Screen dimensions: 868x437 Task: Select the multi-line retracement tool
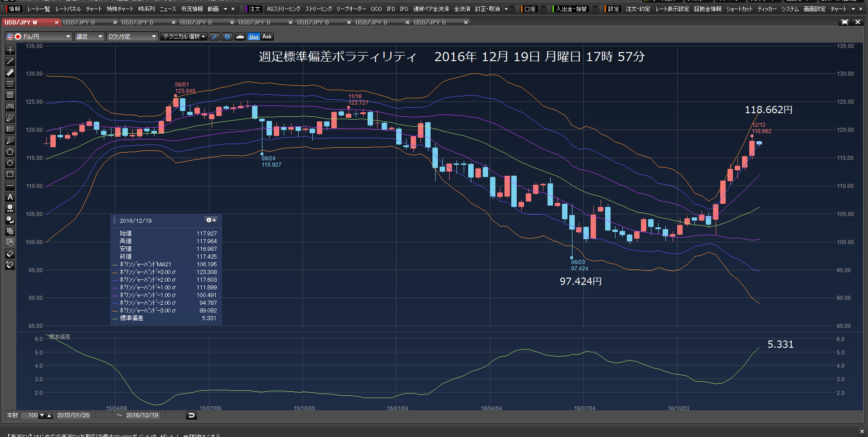(10, 95)
